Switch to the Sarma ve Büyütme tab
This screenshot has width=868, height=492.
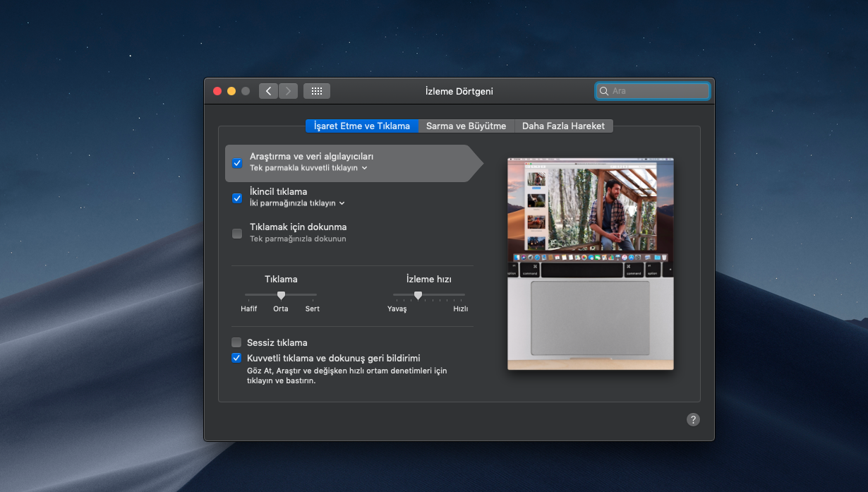point(466,126)
